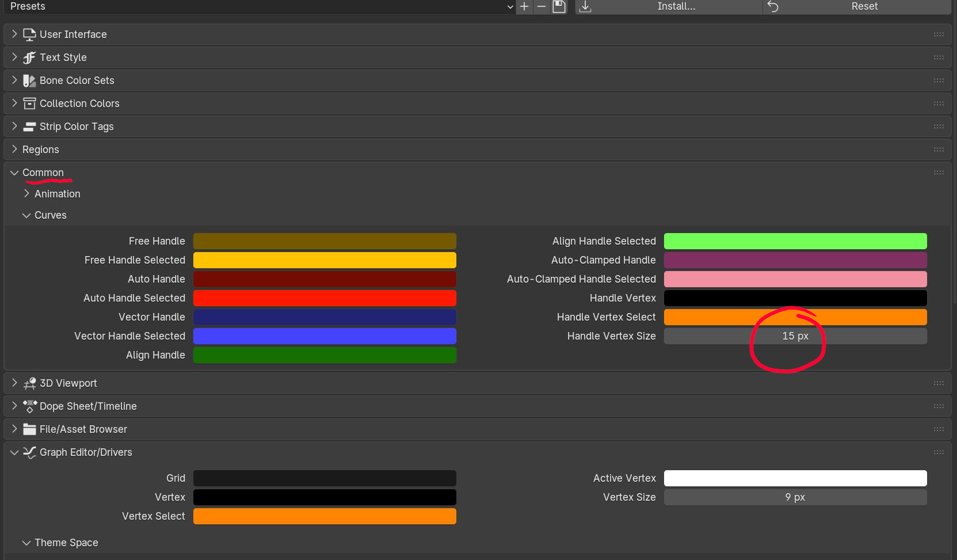This screenshot has height=560, width=957.
Task: Open the Align Handle Selected green swatch
Action: click(x=795, y=241)
